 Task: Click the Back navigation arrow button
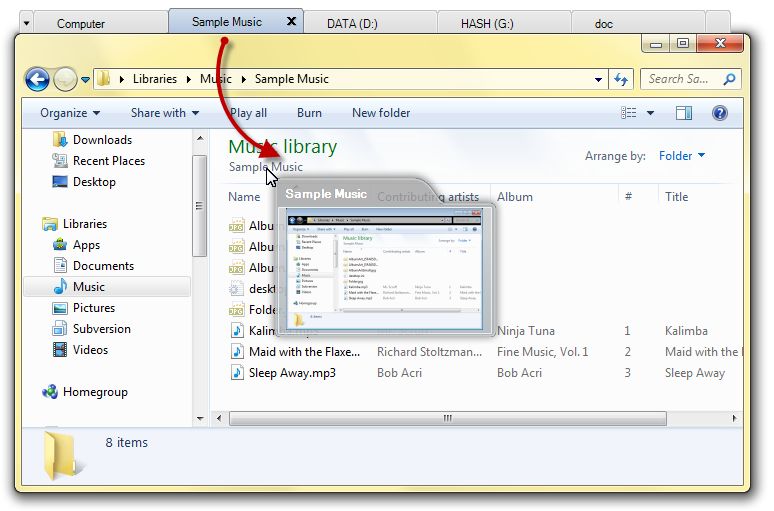pos(37,79)
